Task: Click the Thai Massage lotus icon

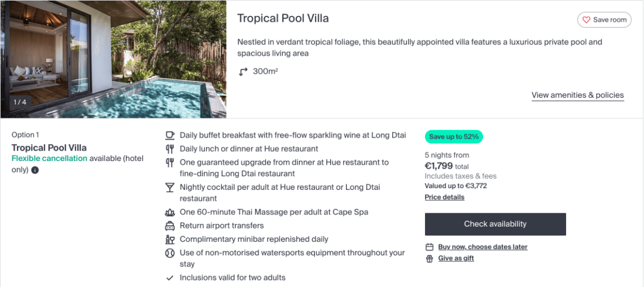Action: pyautogui.click(x=170, y=212)
